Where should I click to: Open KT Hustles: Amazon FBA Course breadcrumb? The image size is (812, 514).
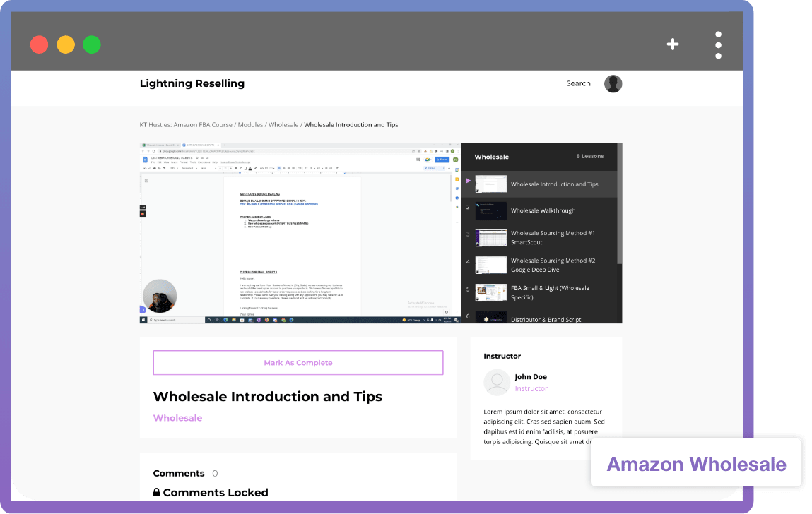coord(186,125)
